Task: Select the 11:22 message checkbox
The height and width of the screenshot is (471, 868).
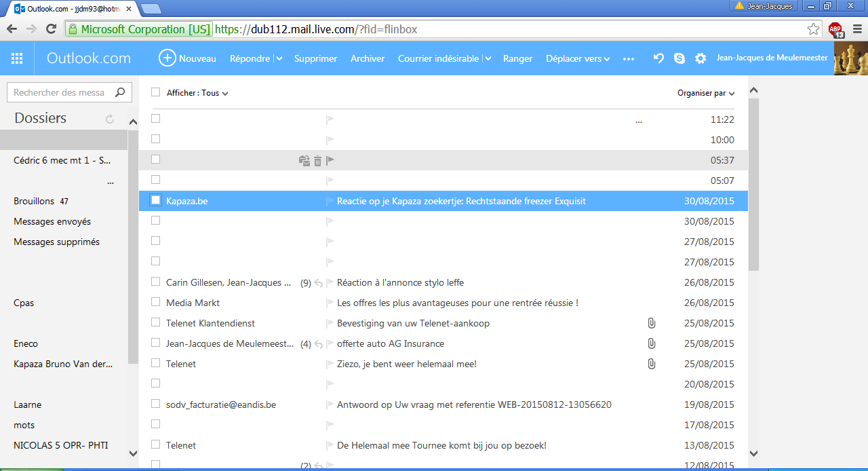Action: point(156,119)
